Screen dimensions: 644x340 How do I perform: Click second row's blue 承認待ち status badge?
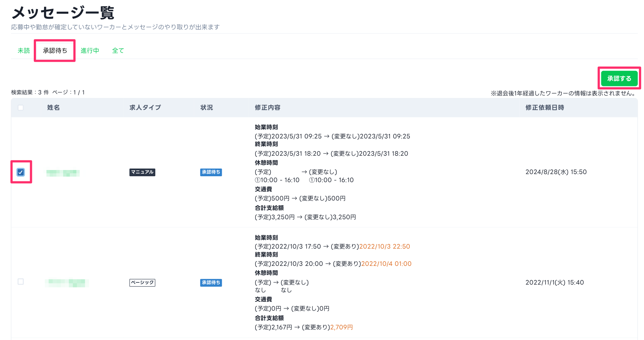tap(211, 283)
